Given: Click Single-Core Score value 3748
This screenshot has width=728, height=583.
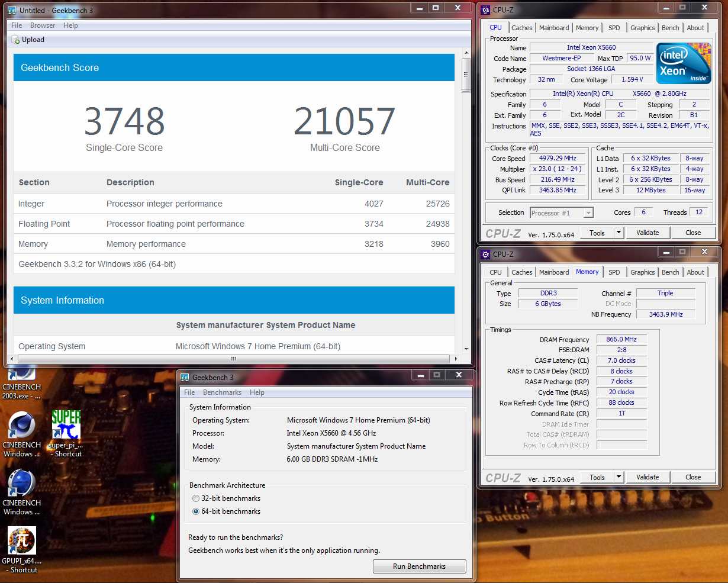Looking at the screenshot, I should [x=124, y=121].
